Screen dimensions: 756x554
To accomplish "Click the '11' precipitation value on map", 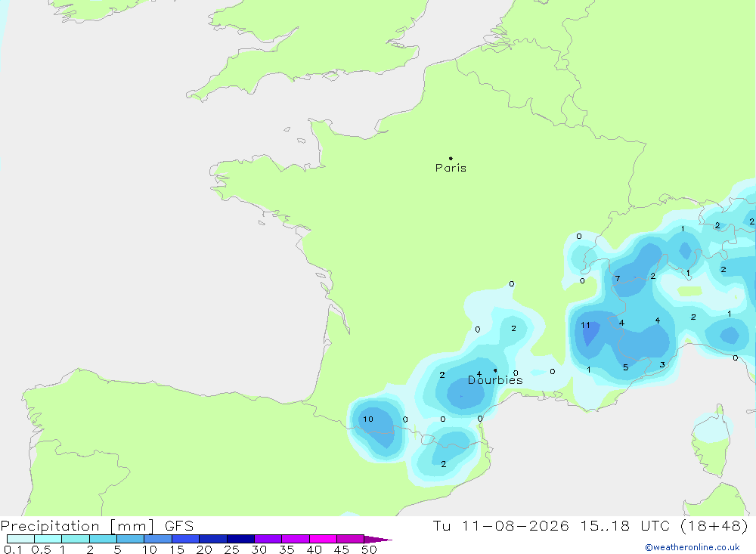I will tap(585, 325).
